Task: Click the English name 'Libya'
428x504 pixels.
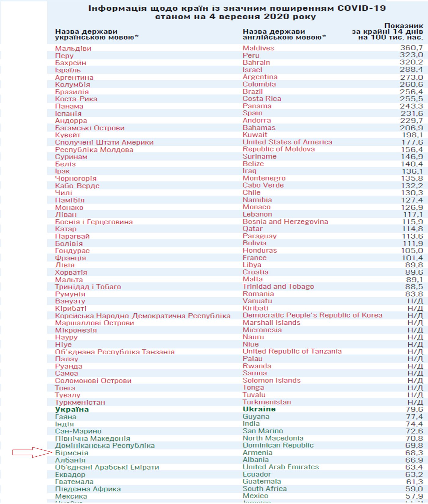Action: click(252, 265)
